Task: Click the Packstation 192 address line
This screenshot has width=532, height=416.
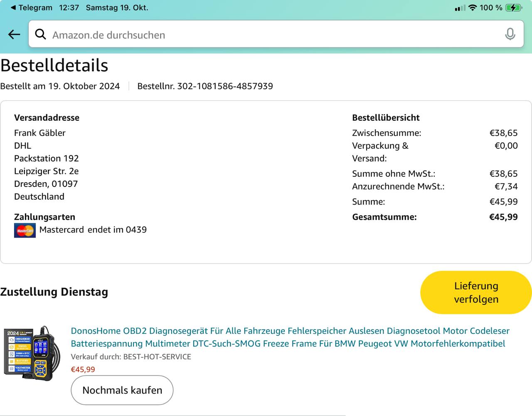Action: pos(46,158)
